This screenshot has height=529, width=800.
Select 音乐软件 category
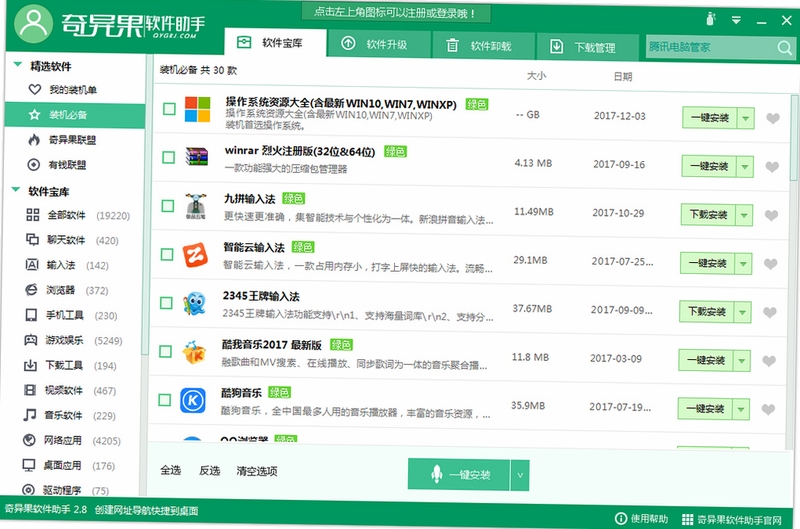[69, 415]
